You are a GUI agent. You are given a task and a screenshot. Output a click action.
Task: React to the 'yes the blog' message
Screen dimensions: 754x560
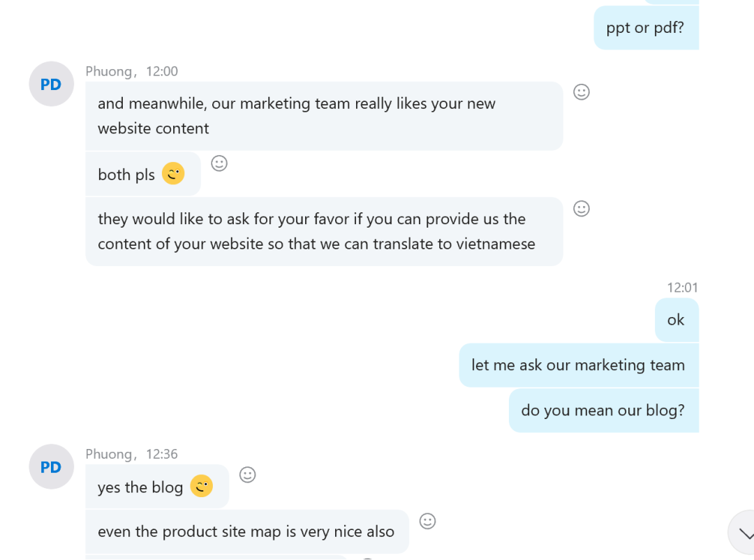[x=248, y=475]
